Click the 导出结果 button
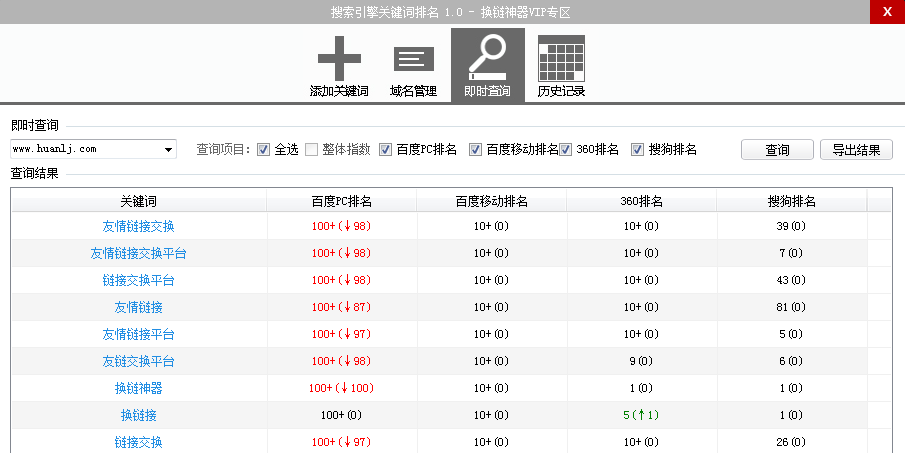This screenshot has width=905, height=453. tap(856, 150)
